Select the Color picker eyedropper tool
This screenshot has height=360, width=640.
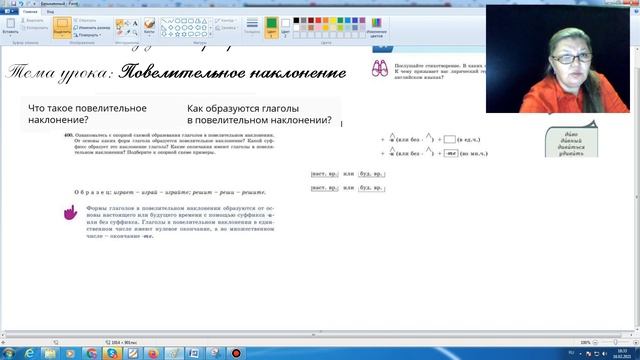[127, 32]
